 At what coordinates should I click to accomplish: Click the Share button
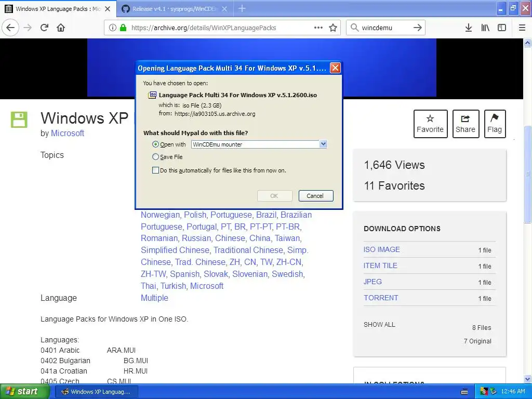click(x=465, y=124)
